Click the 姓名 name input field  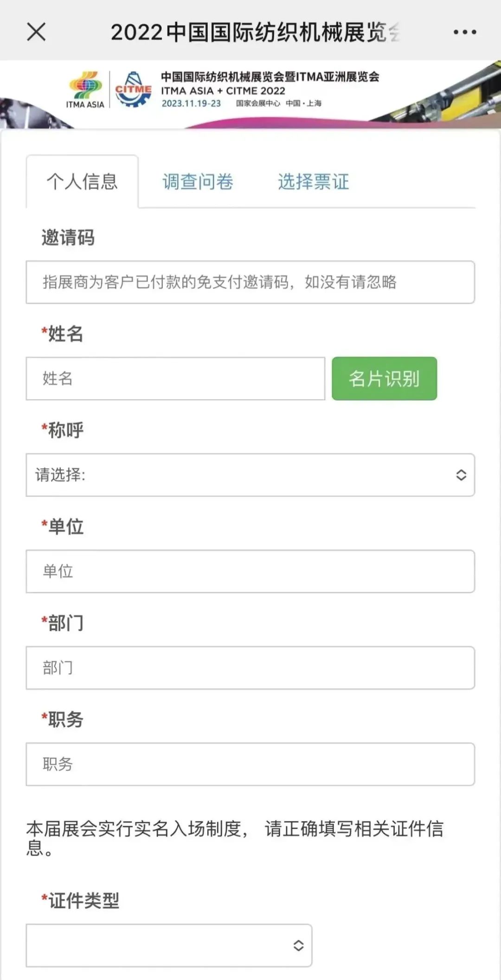pyautogui.click(x=175, y=378)
